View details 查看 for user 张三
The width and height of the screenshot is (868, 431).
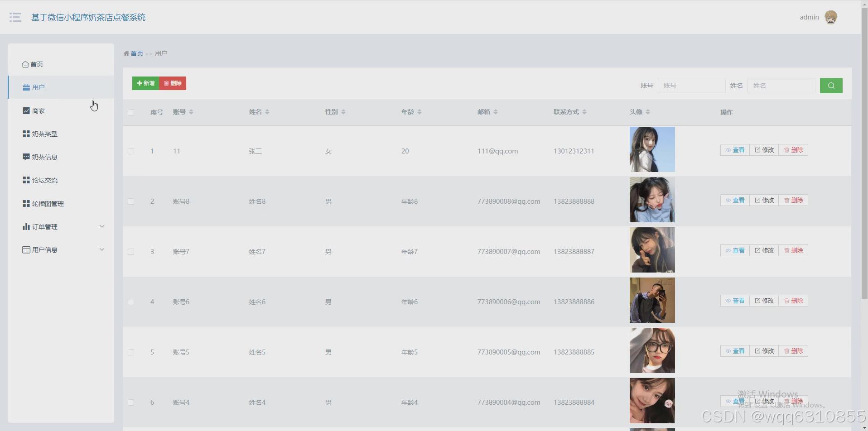735,150
